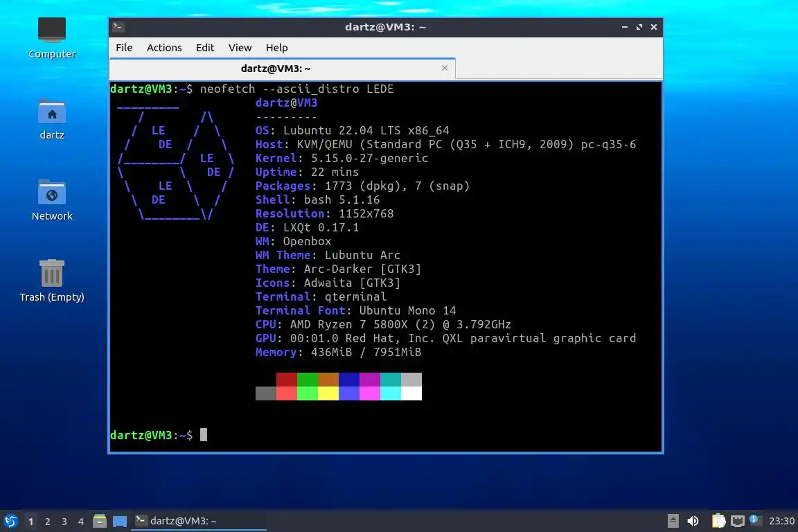Click the bright cyan color block in the palette
Screen dimensions: 798x532
391,393
